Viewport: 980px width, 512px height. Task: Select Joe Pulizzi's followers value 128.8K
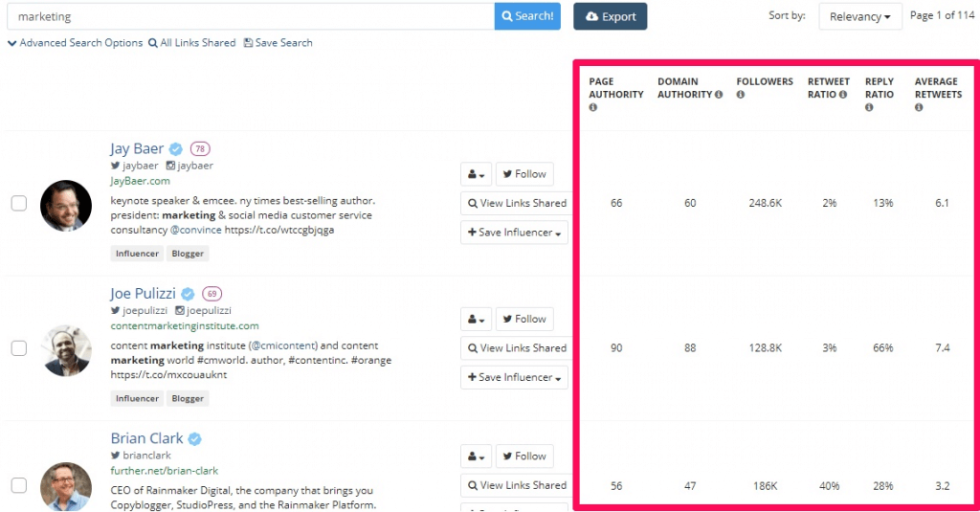pyautogui.click(x=765, y=348)
